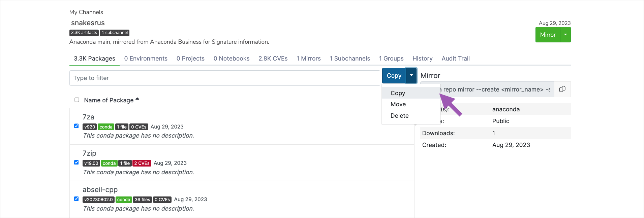Toggle the select-all packages checkbox
The height and width of the screenshot is (218, 644).
click(x=77, y=100)
